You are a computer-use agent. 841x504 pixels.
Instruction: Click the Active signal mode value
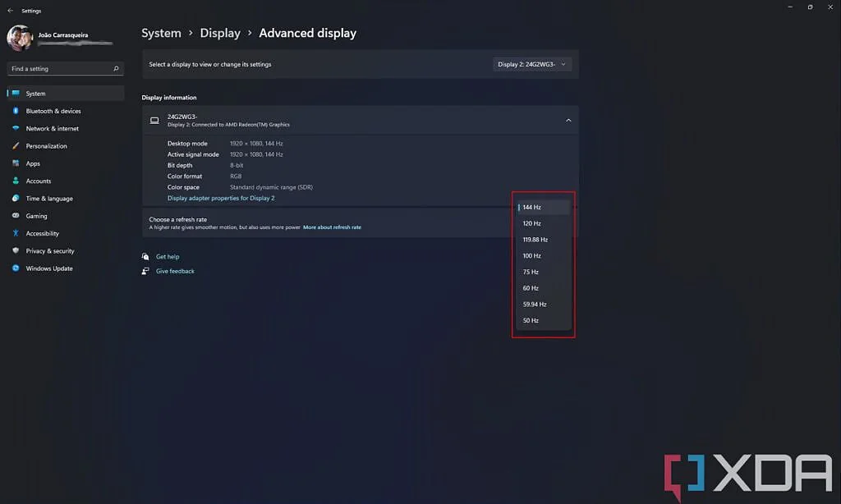[x=256, y=154]
